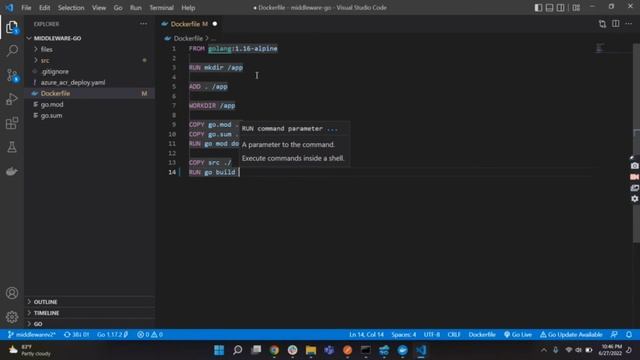This screenshot has height=360, width=640.
Task: Open the Terminal menu
Action: click(x=161, y=7)
